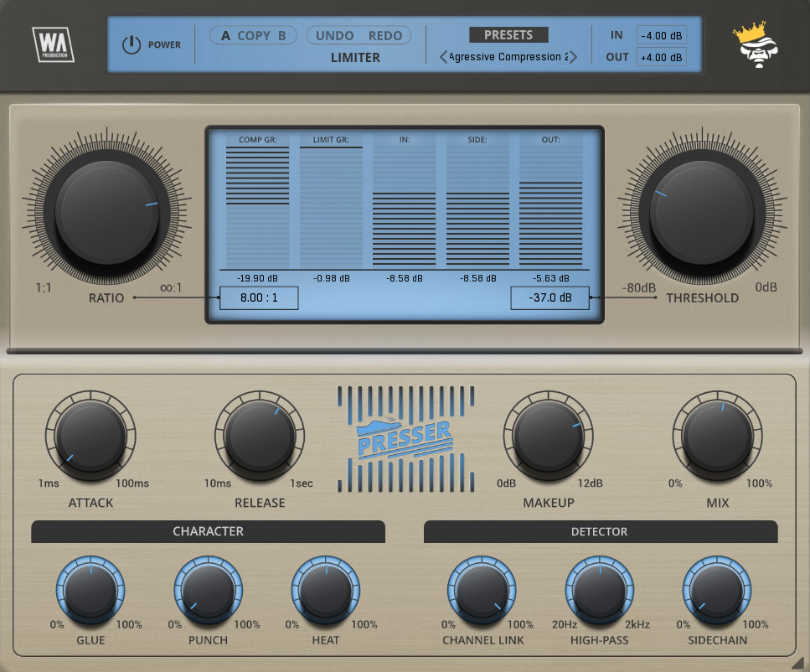
Task: Go to previous preset with left arrow
Action: pos(443,58)
